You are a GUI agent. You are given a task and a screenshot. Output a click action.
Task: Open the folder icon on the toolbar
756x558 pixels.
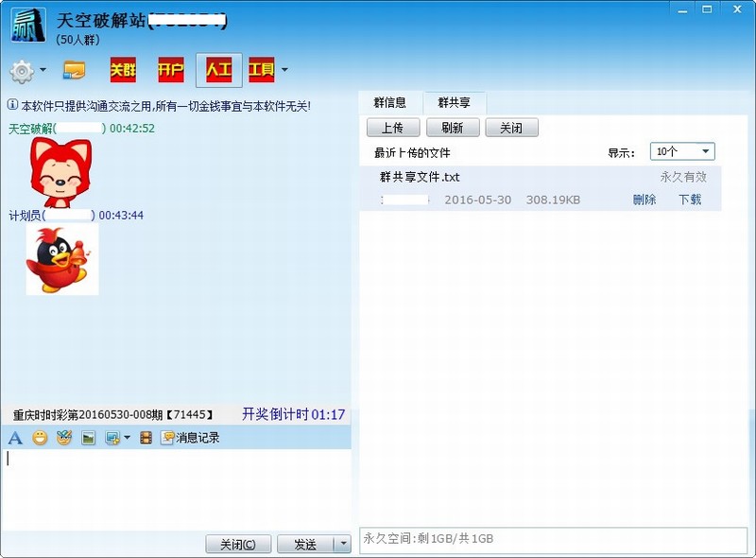pyautogui.click(x=74, y=70)
